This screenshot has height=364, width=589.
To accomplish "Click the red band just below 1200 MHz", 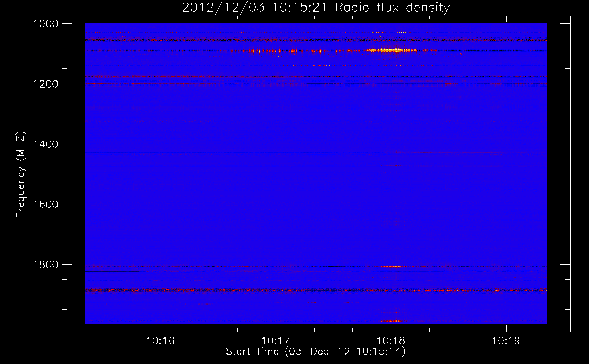I will (x=316, y=76).
